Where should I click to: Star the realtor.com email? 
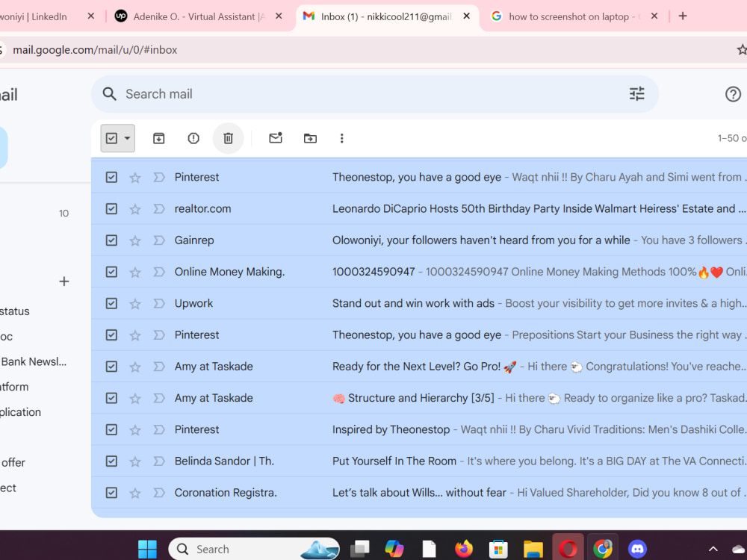coord(135,209)
